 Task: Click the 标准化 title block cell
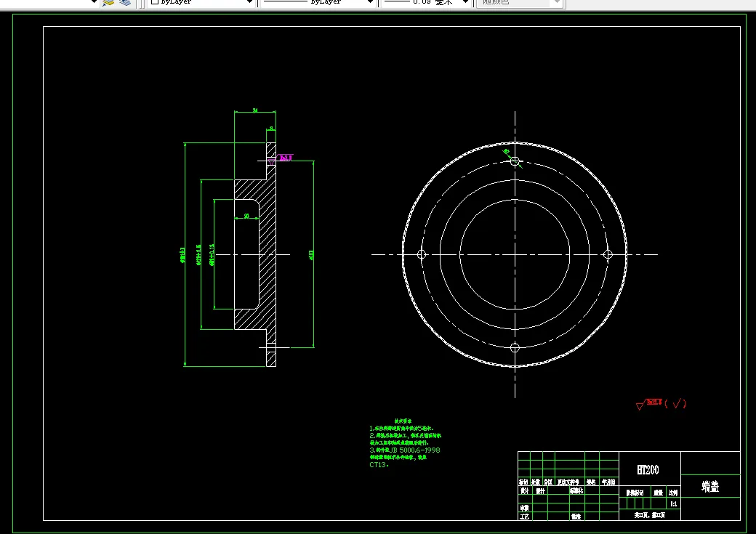(x=576, y=490)
